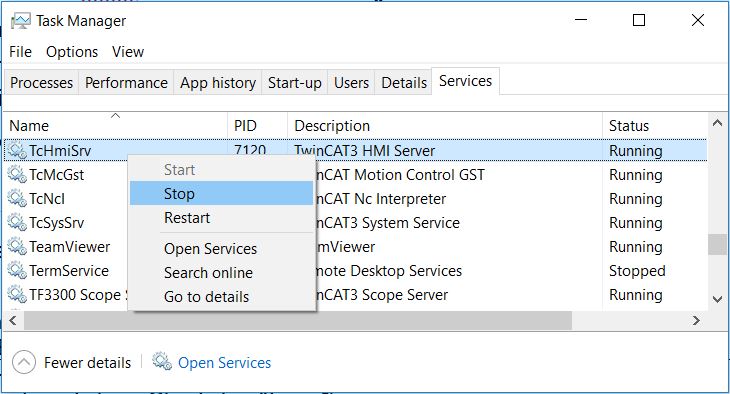Choose Go to details in the context menu
730x394 pixels.
pyautogui.click(x=222, y=297)
